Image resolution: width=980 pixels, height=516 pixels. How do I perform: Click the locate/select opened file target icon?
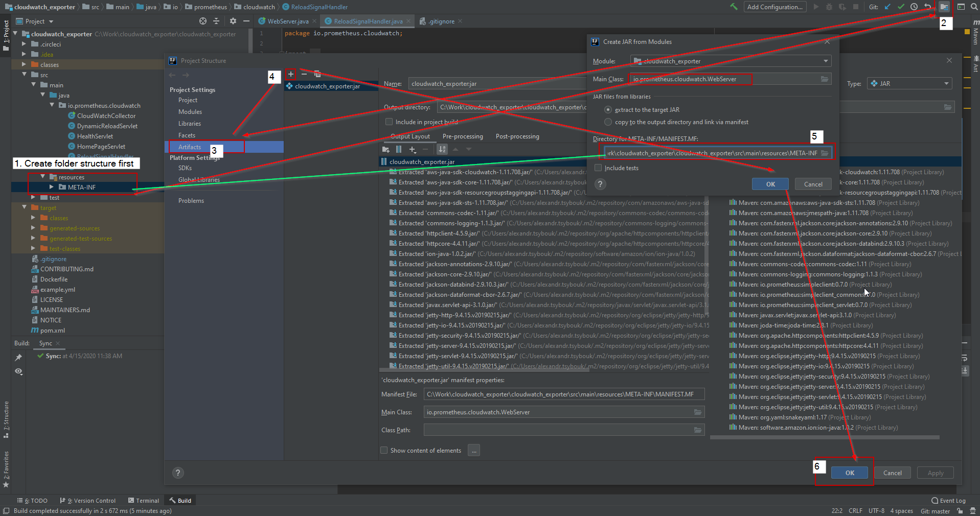203,21
